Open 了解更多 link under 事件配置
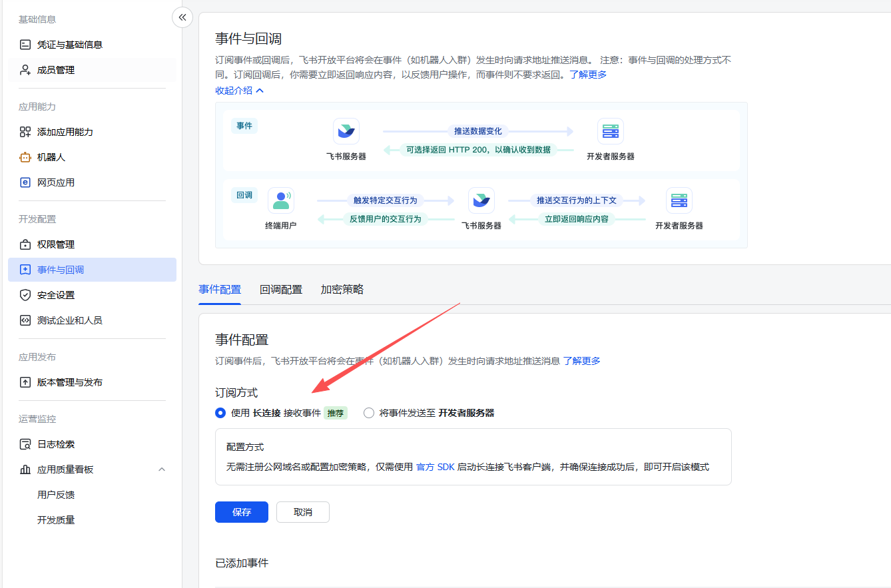This screenshot has height=588, width=891. click(x=582, y=361)
